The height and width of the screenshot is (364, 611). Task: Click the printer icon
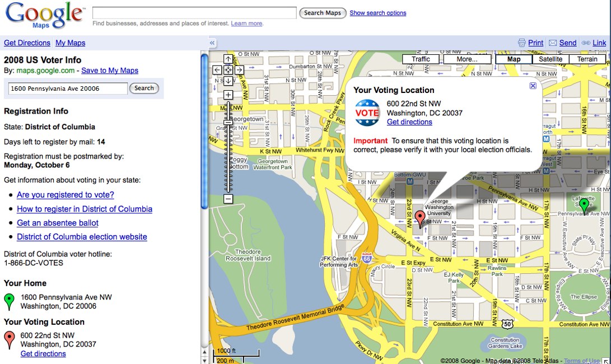click(521, 43)
